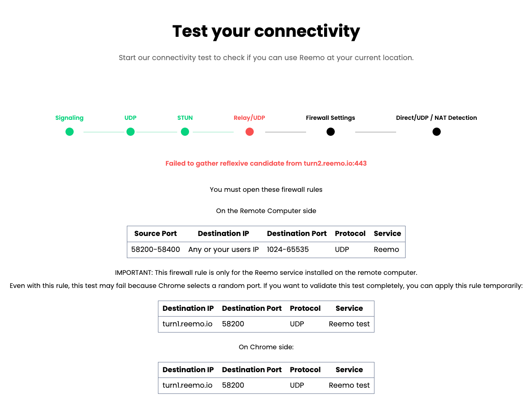
Task: Click the green Signaling step dot
Action: click(70, 132)
